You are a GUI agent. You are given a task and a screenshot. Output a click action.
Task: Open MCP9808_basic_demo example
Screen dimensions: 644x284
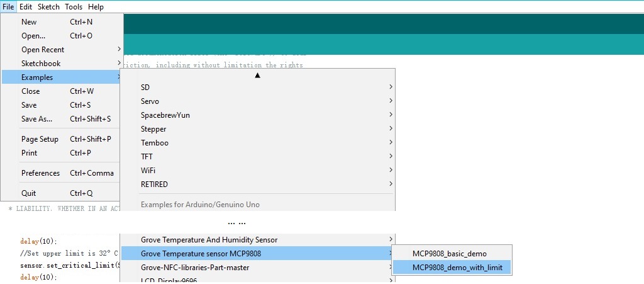452,254
